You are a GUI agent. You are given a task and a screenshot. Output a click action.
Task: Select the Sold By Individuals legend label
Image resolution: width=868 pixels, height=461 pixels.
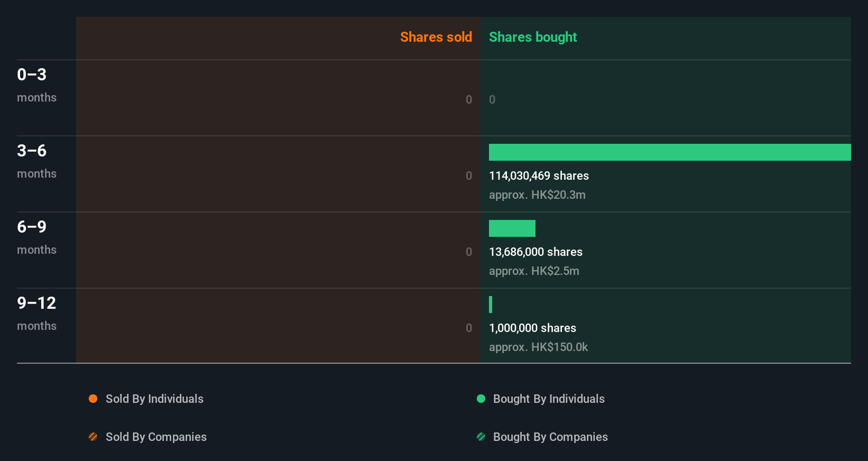[x=154, y=399]
